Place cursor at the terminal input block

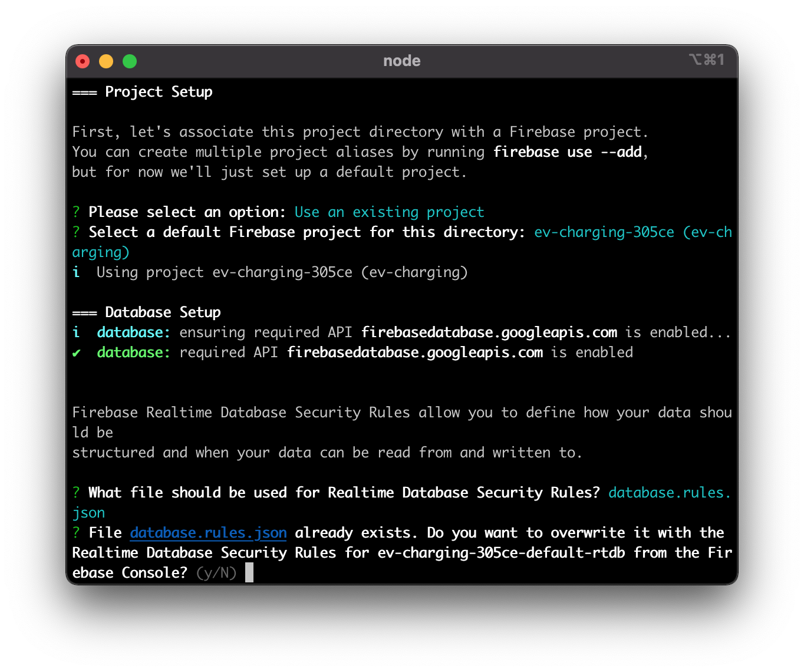[249, 572]
